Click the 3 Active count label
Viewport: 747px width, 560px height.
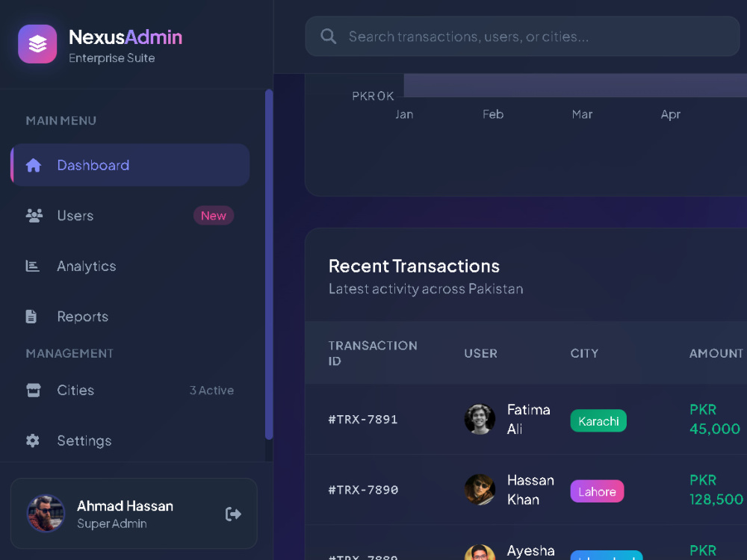coord(211,391)
